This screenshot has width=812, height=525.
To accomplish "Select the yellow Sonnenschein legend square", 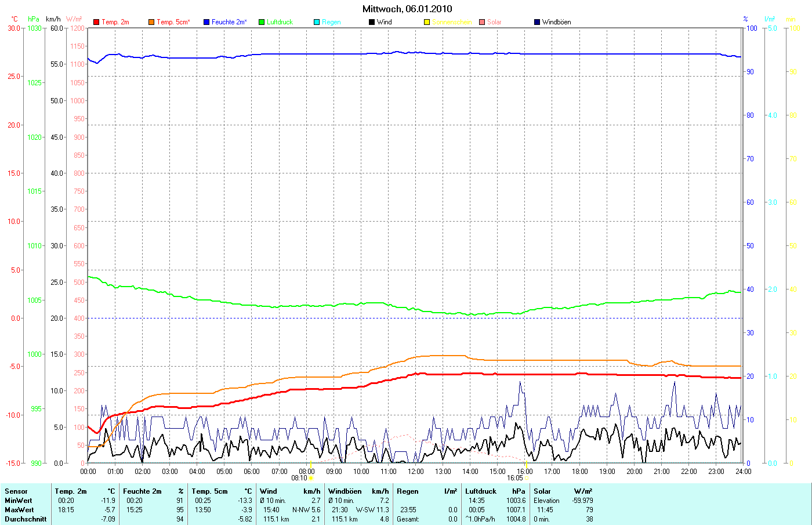I will [x=427, y=22].
